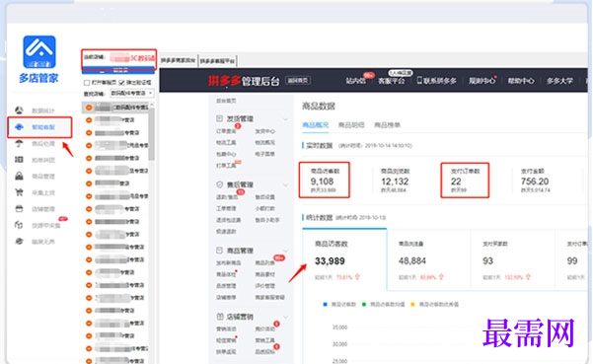Open 店铺管理 via storefront icon
Screen dimensions: 593x364
point(19,209)
